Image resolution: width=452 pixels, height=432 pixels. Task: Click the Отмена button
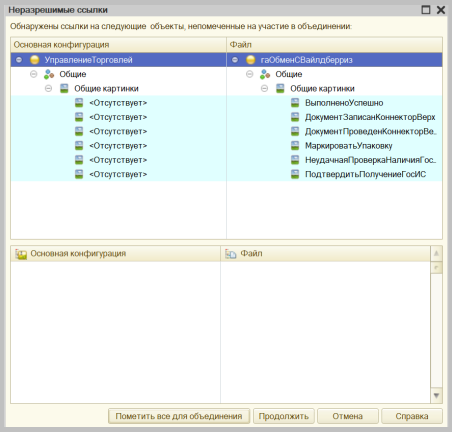[348, 416]
